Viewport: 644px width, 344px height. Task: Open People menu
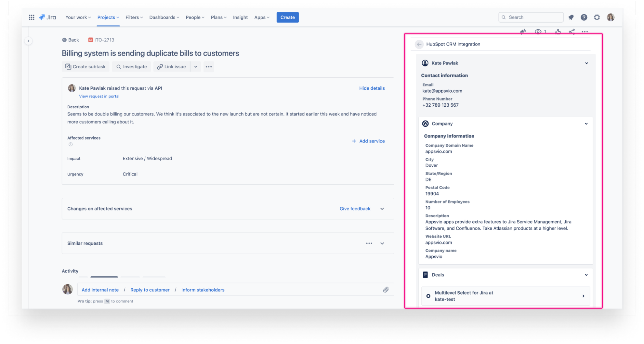point(195,17)
